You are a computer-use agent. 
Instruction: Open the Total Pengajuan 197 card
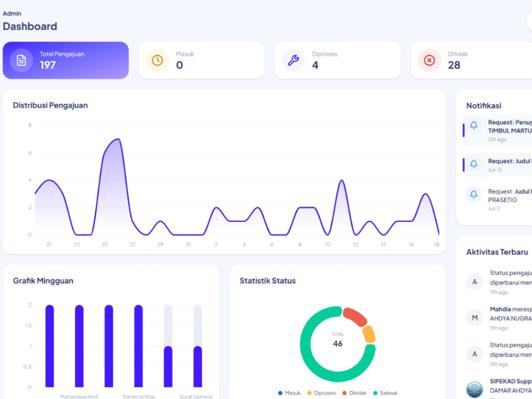65,61
